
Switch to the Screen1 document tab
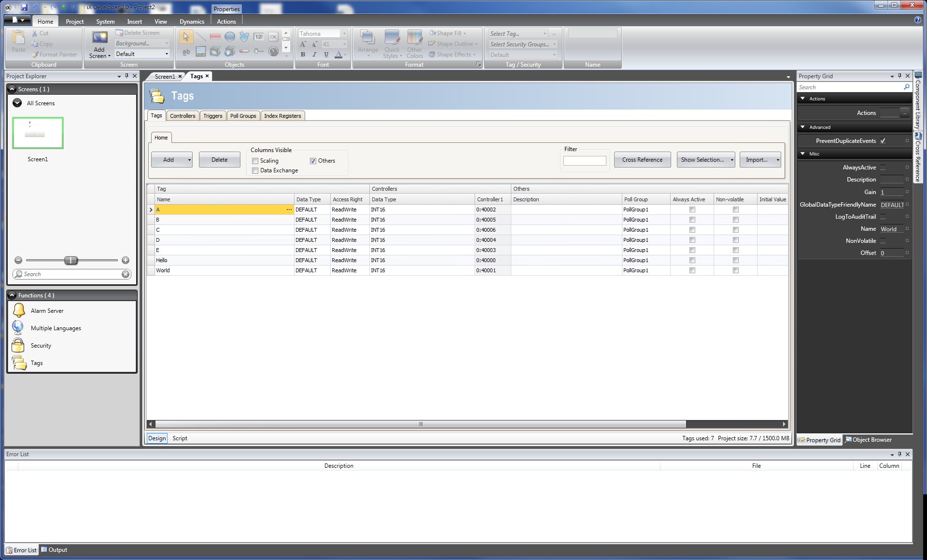(165, 76)
